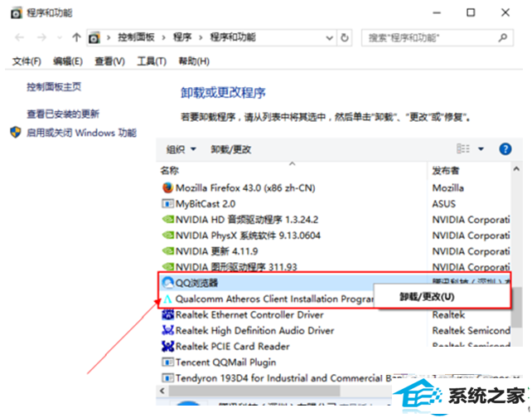This screenshot has height=418, width=532.
Task: Open the recent locations dropdown arrow
Action: coord(60,37)
